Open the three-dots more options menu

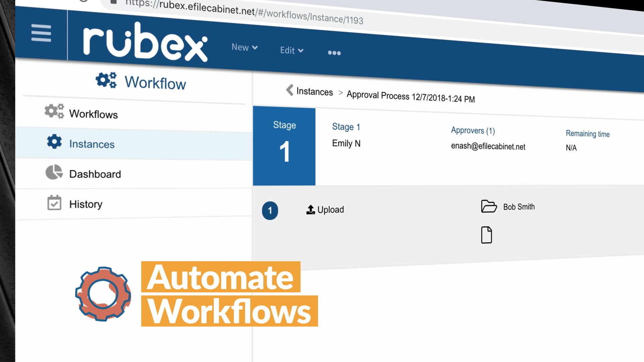click(334, 53)
